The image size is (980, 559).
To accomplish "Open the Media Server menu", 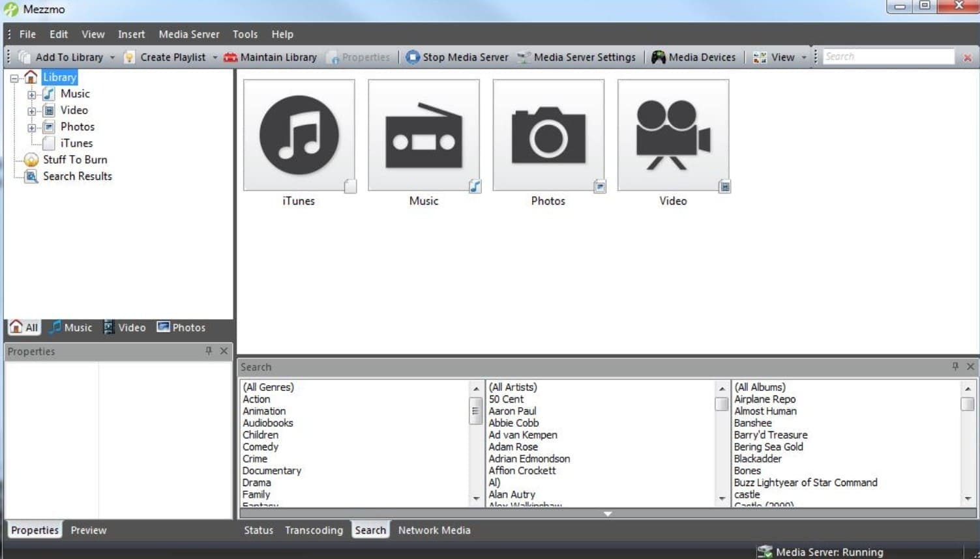I will tap(189, 35).
